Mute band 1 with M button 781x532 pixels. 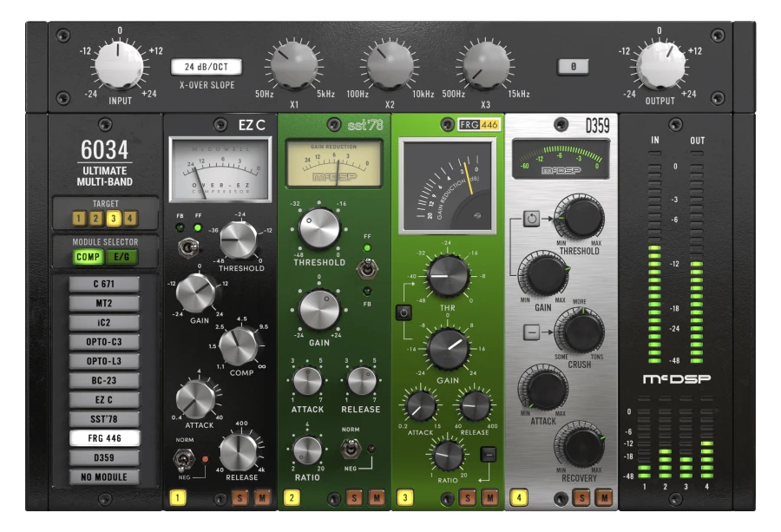tap(262, 497)
